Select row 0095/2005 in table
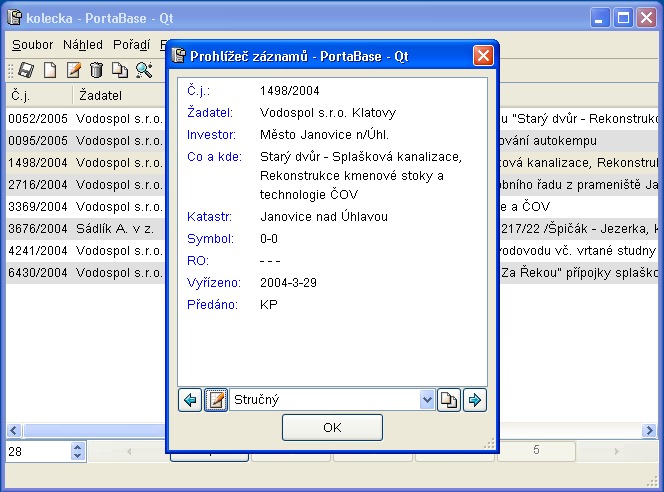This screenshot has width=664, height=492. 86,141
